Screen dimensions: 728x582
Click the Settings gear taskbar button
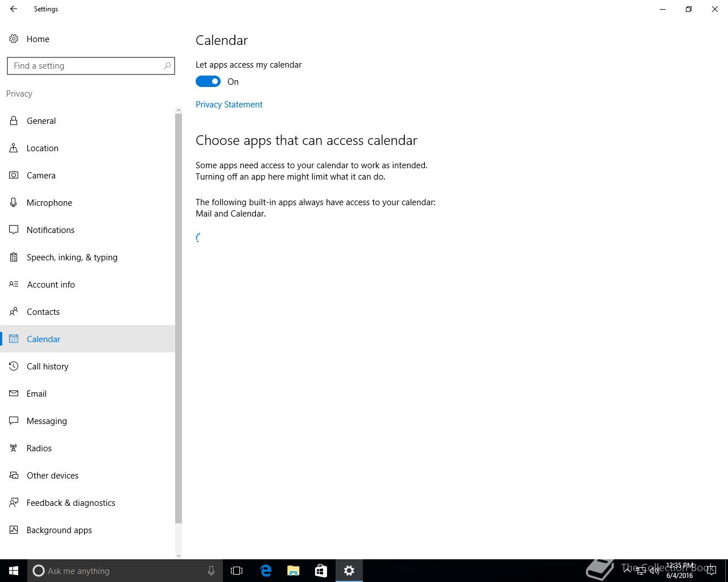click(349, 571)
